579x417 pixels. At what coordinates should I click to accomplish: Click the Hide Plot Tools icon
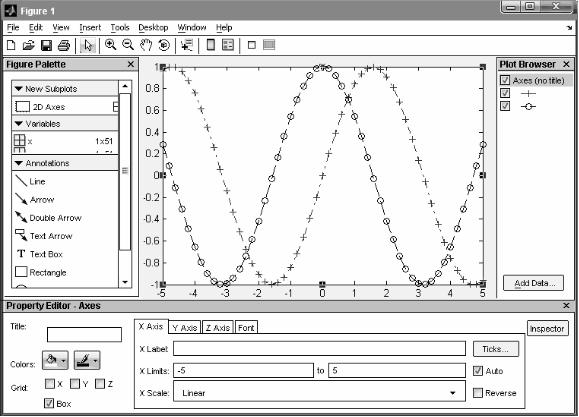pyautogui.click(x=252, y=45)
